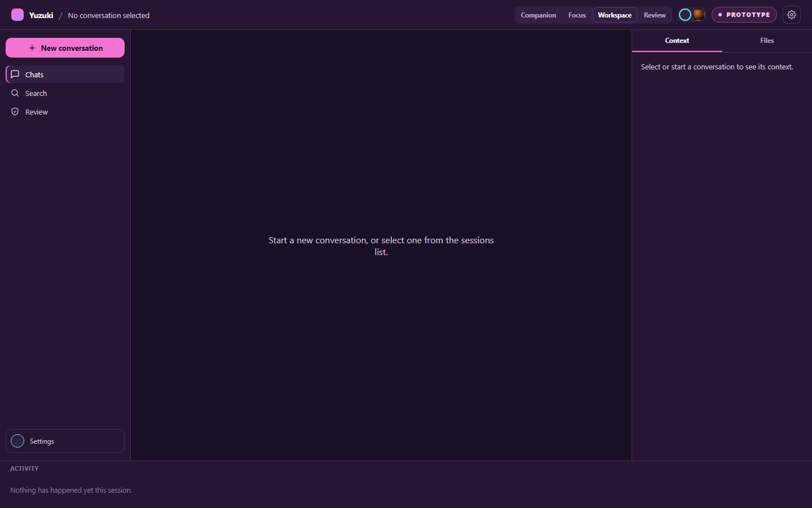Open Search from the sidebar

tap(65, 93)
